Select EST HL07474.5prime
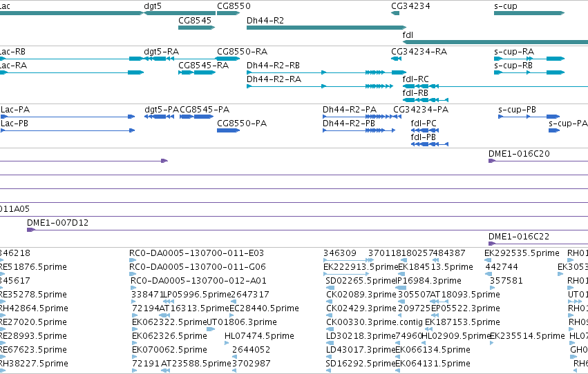Viewport: 588px width, 374px height. [x=259, y=337]
